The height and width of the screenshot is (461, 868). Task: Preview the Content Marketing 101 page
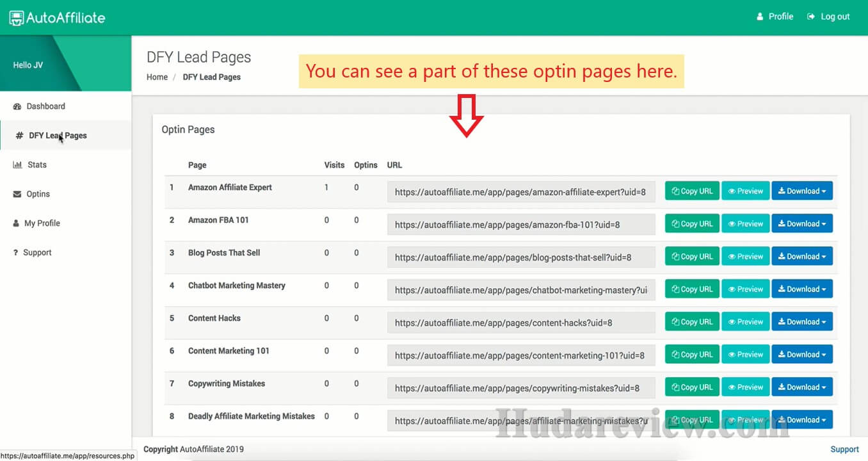(746, 354)
